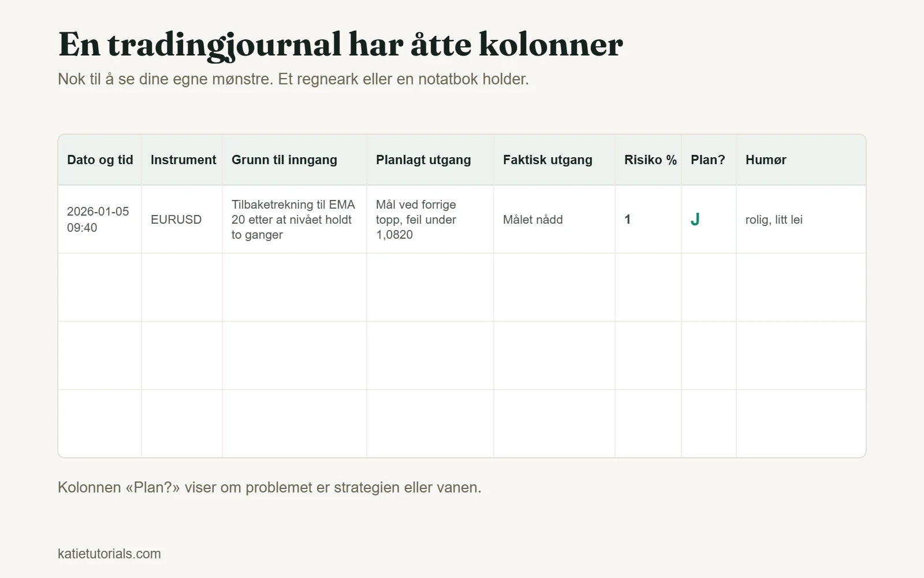Select the date cell '2026-01-05 09:40'
Screen dimensions: 924x578
click(x=100, y=220)
